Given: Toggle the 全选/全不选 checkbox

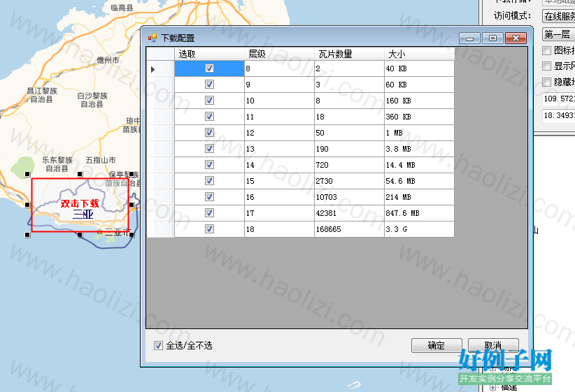Looking at the screenshot, I should pos(158,345).
